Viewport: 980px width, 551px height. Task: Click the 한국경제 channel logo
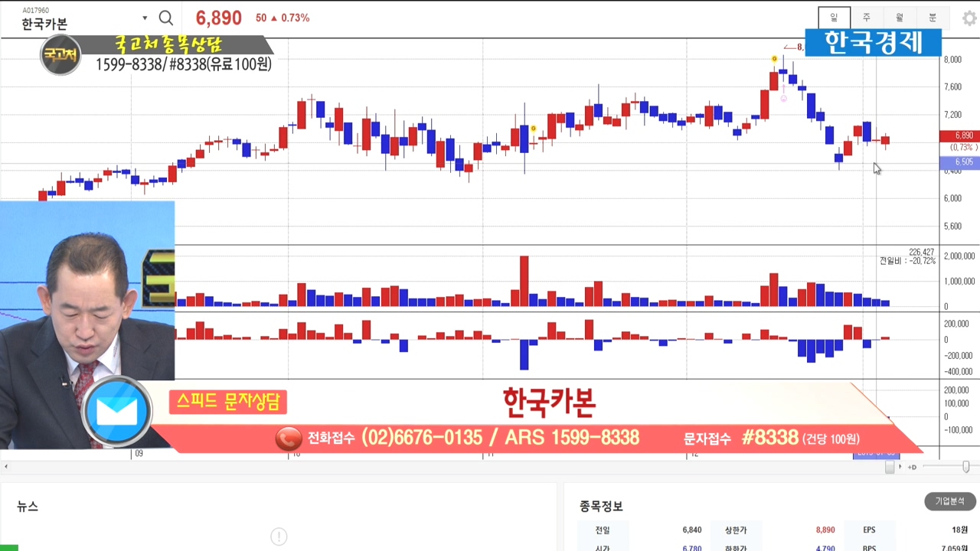click(873, 43)
